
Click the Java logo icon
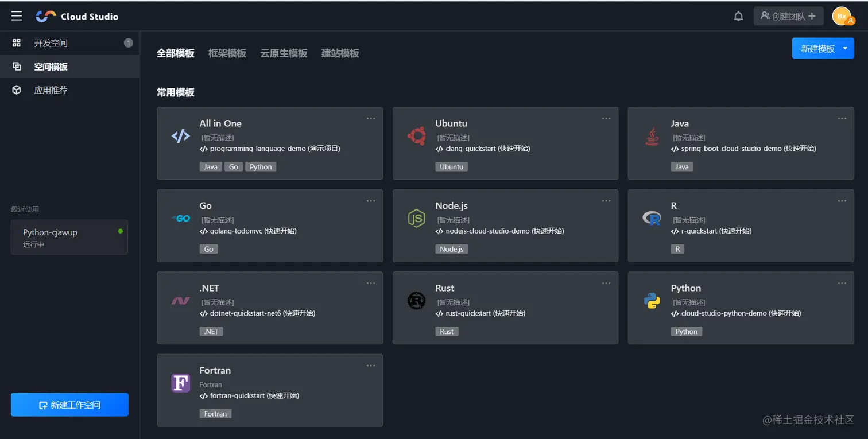tap(652, 137)
